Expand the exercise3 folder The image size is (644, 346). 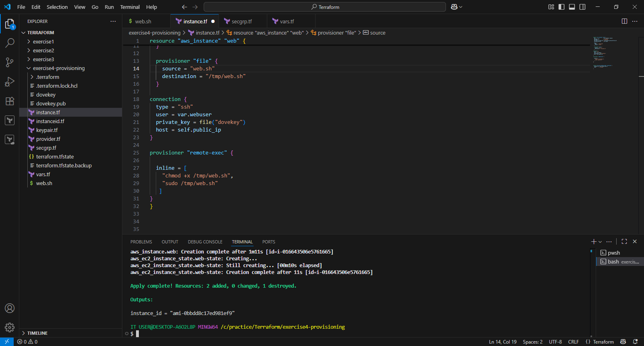29,59
